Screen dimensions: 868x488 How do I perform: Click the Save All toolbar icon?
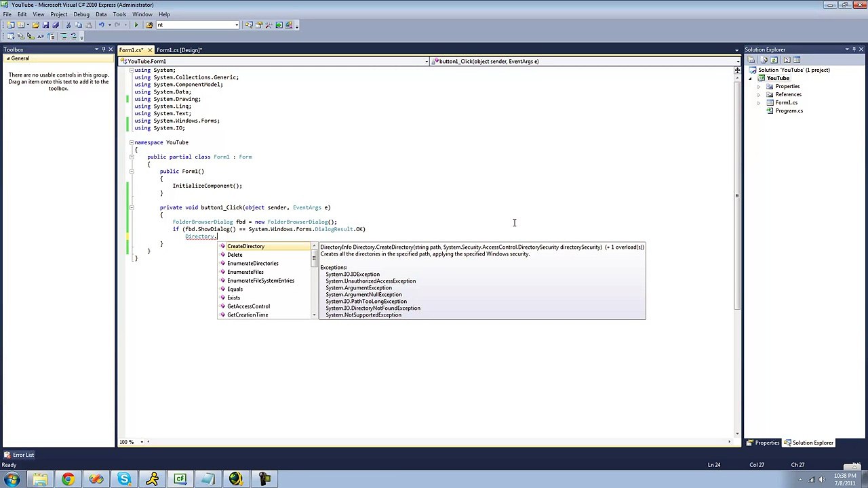click(x=56, y=25)
